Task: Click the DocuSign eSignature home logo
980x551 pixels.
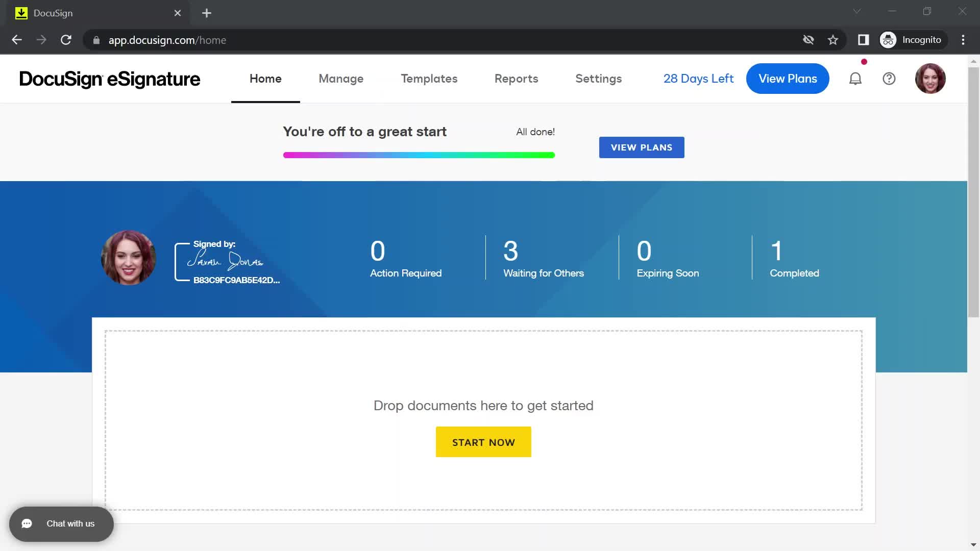Action: (x=110, y=79)
